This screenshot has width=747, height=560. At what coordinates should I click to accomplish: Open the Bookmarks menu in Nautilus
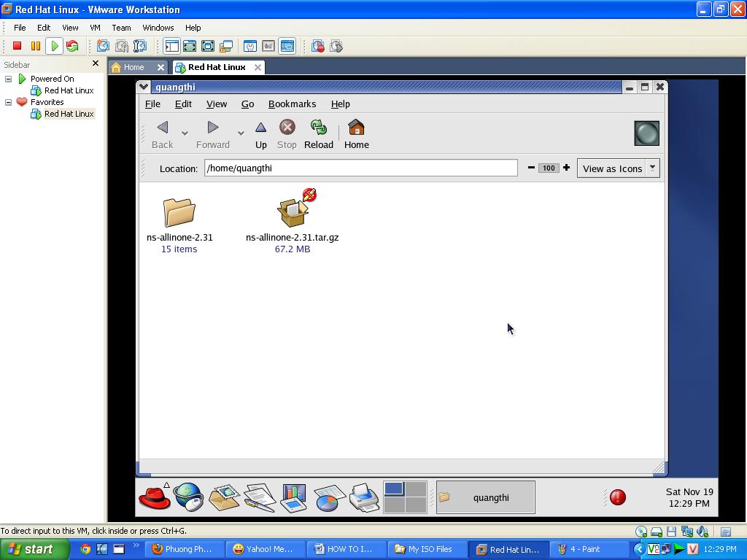[x=292, y=104]
